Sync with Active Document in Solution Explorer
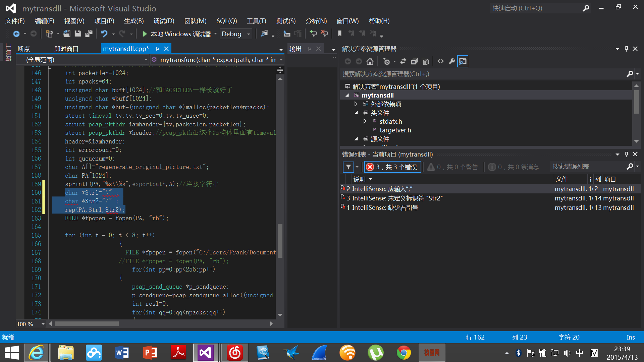 point(403,61)
